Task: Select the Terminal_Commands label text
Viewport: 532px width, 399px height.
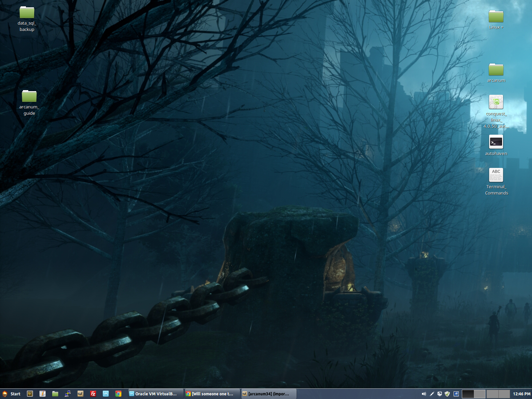Action: pos(496,190)
